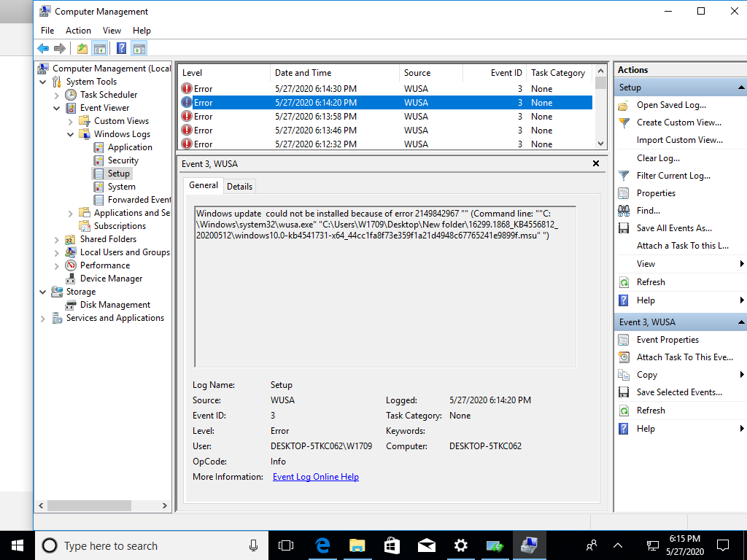Toggle Show/Hide Console Tree toolbar icon
This screenshot has width=747, height=560.
(x=99, y=48)
